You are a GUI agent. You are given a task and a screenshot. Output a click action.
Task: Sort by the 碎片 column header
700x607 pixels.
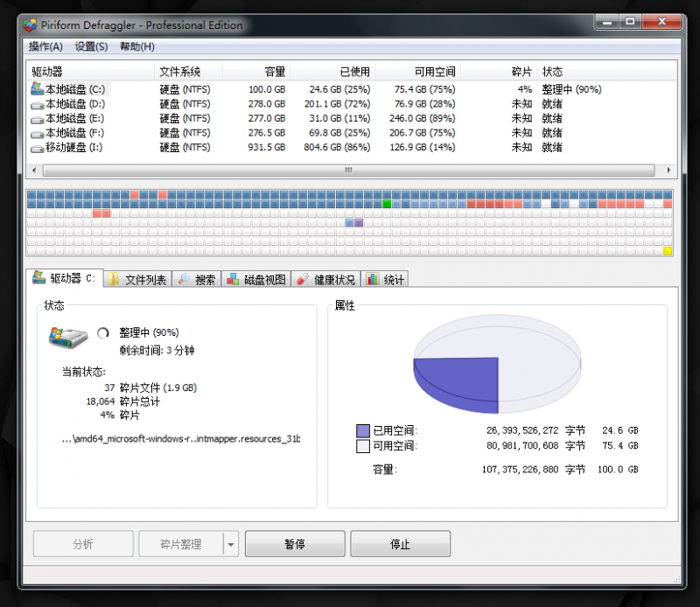pos(499,72)
